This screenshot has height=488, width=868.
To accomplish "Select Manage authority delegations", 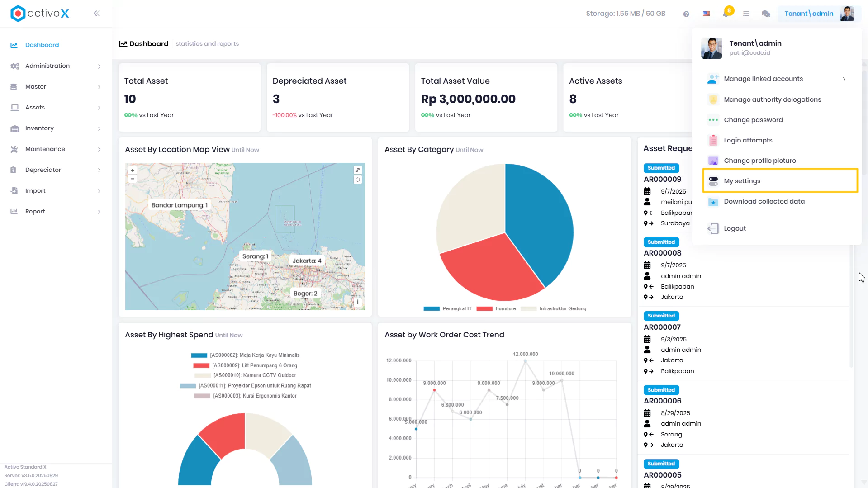I will click(777, 99).
